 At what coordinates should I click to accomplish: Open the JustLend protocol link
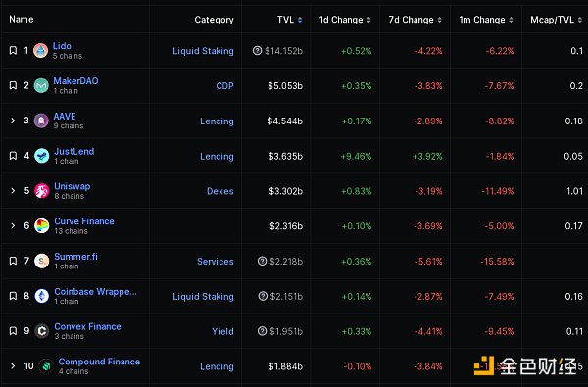click(x=73, y=151)
